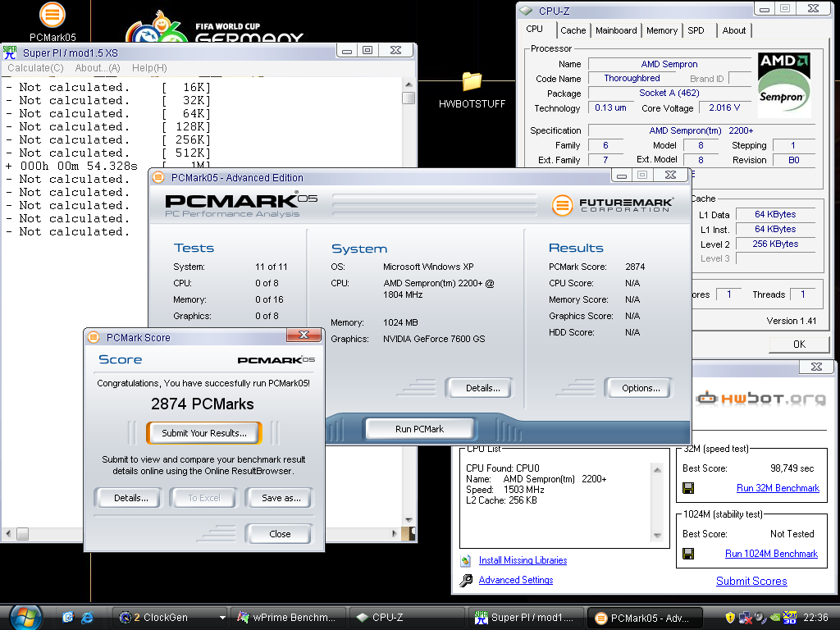Click Close button in PCMark Score dialog
The image size is (840, 630).
tap(280, 533)
